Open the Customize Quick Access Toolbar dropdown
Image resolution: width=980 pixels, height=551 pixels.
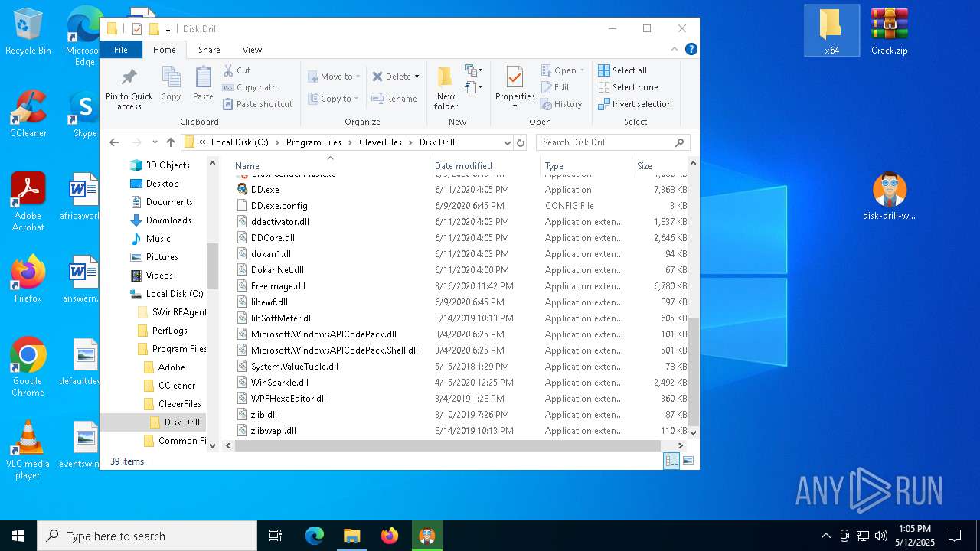(x=168, y=29)
